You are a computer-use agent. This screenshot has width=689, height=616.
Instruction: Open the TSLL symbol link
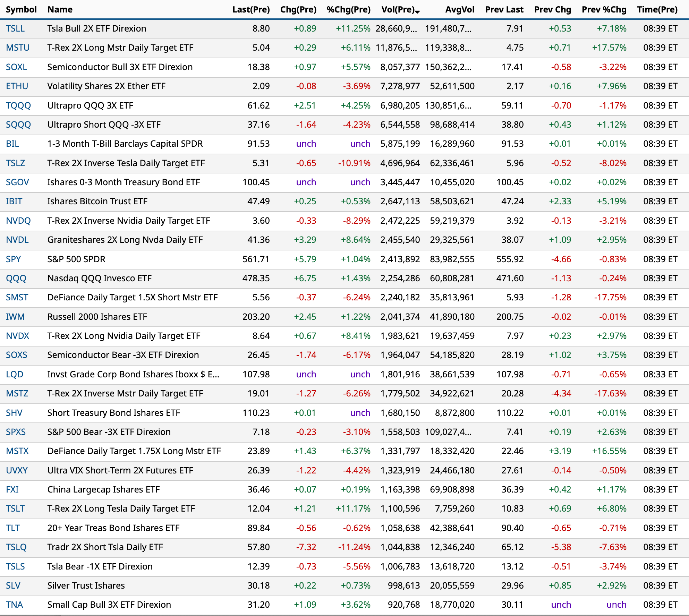click(x=15, y=29)
